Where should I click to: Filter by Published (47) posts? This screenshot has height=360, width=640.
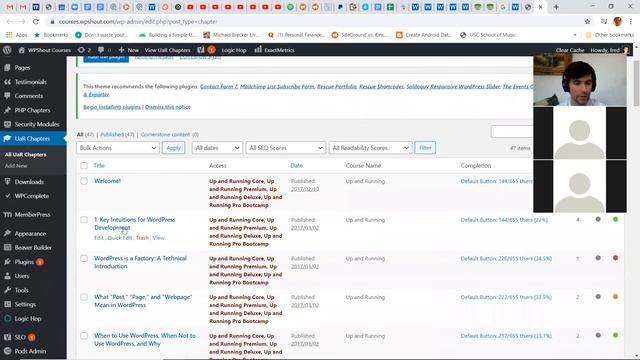[117, 134]
